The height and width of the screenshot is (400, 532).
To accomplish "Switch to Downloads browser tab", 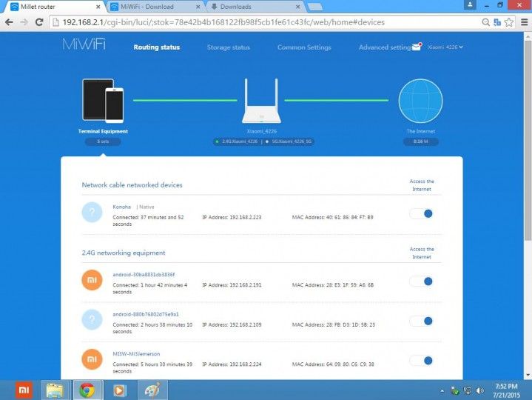I will coord(253,7).
